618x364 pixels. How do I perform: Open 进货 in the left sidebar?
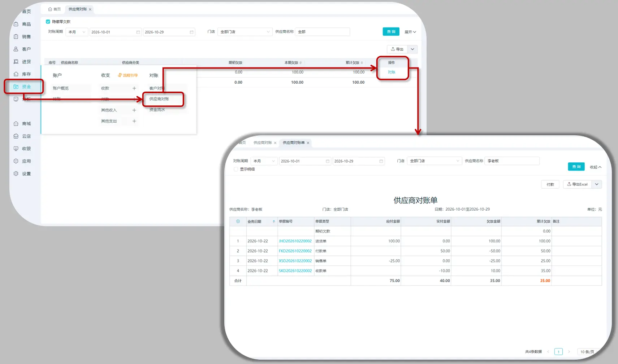[x=23, y=62]
